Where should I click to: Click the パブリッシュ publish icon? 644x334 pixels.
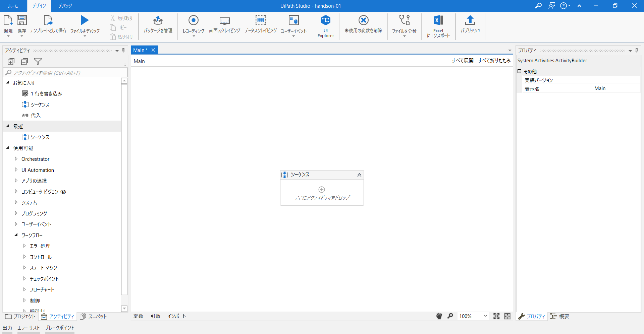tap(470, 20)
